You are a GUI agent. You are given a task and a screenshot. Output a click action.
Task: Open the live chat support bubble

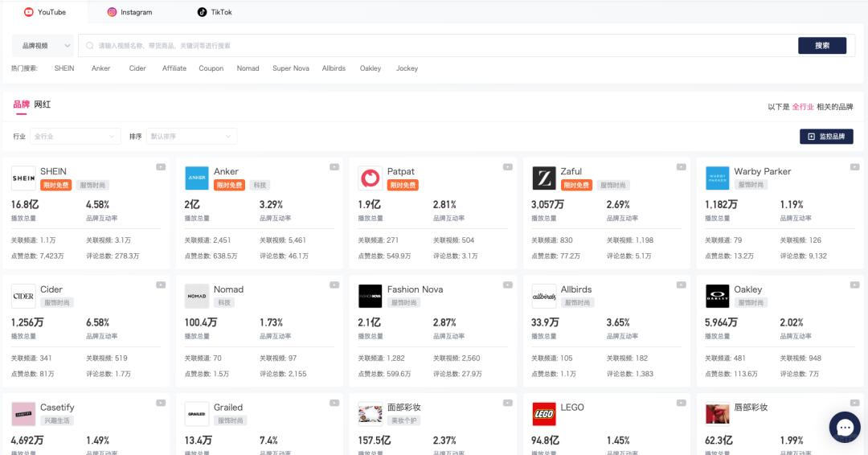(x=845, y=427)
